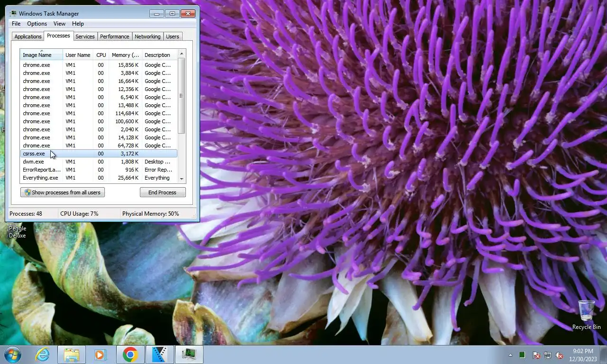Select chrome.exe row using 14,128 K
The width and height of the screenshot is (607, 364).
99,137
